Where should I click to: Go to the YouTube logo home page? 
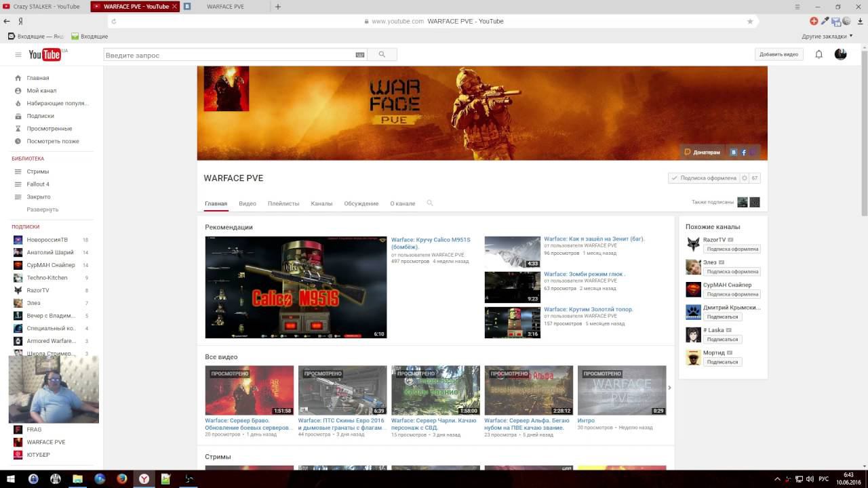click(x=45, y=55)
